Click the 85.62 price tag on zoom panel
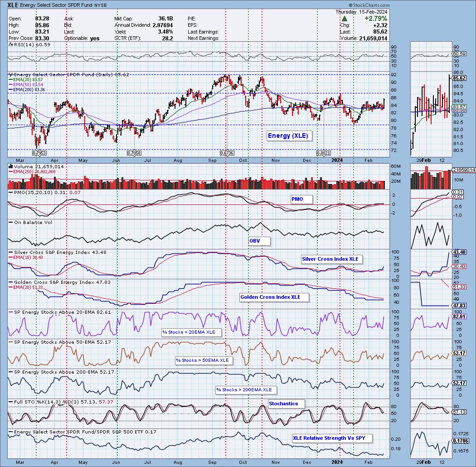Image resolution: width=476 pixels, height=467 pixels. coord(459,78)
